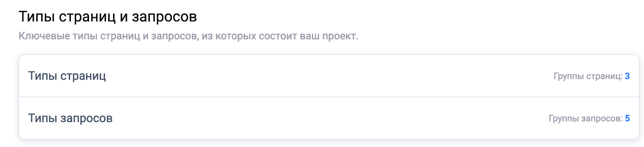This screenshot has width=644, height=147.
Task: Open the "Типы запросов" title text
Action: 70,118
